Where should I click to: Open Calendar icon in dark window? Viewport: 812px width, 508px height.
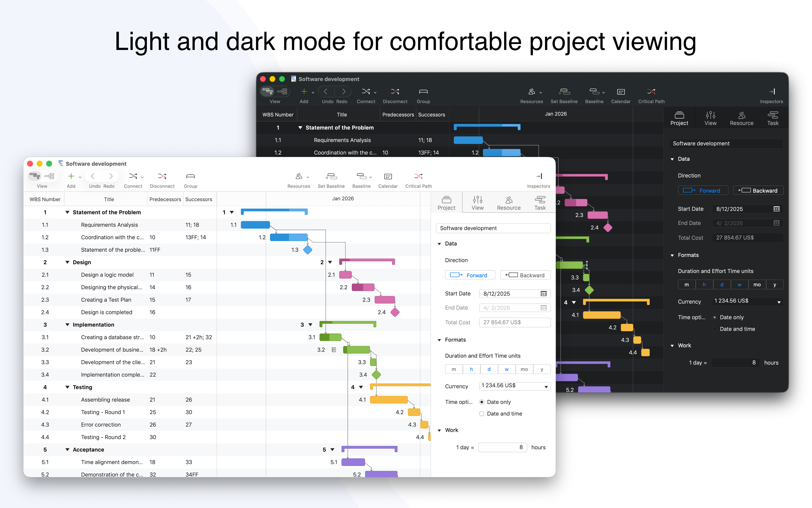[621, 91]
